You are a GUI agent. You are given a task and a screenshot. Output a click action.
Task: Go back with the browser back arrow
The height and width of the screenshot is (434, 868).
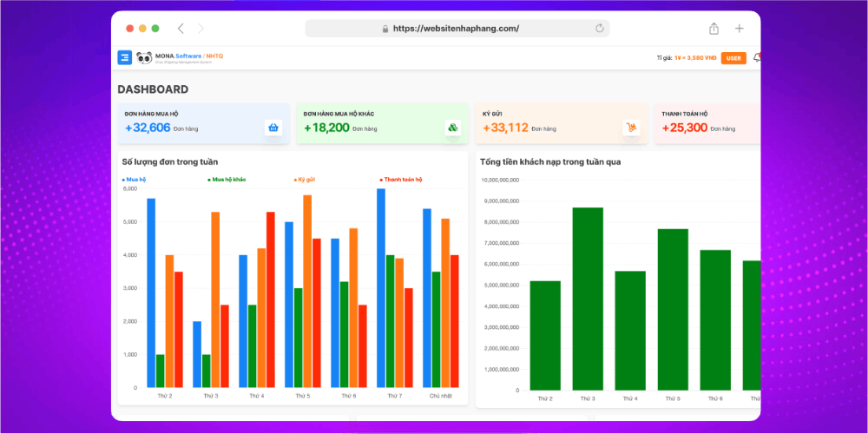[x=181, y=29]
